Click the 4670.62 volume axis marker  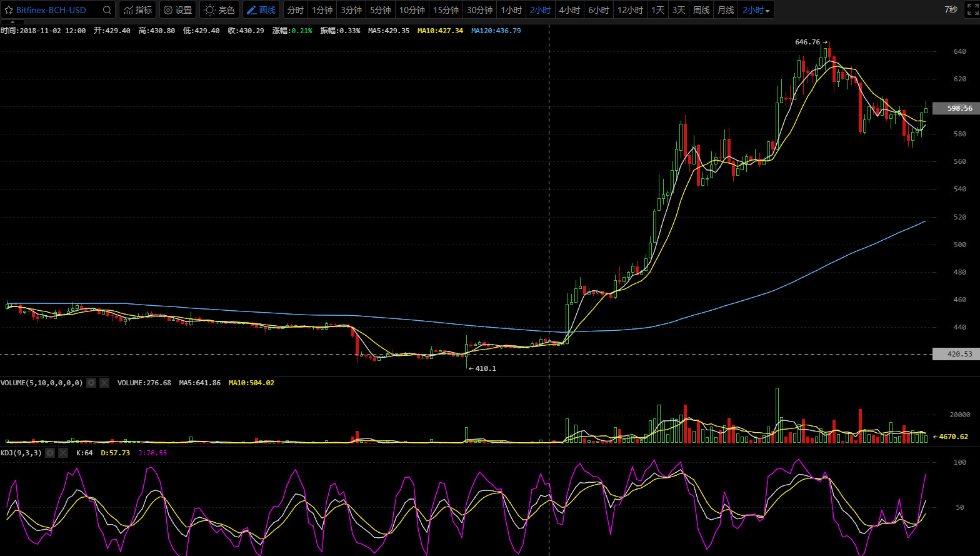(951, 437)
